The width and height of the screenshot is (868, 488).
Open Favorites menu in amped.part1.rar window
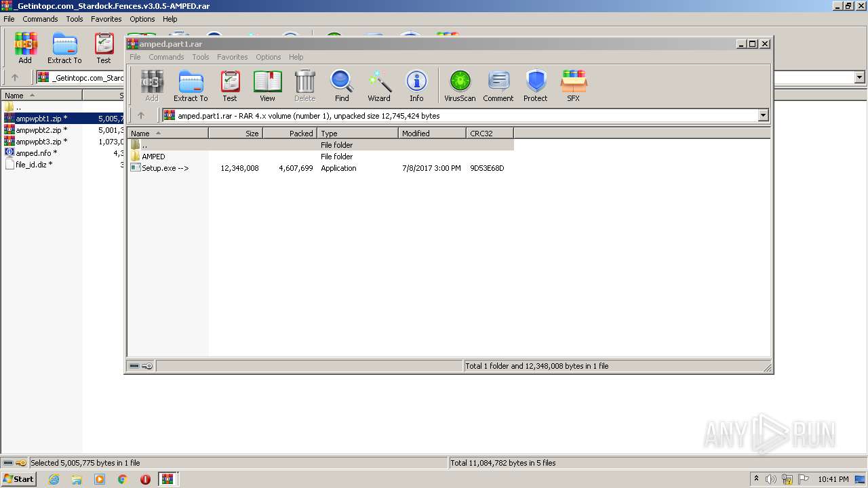pos(233,57)
